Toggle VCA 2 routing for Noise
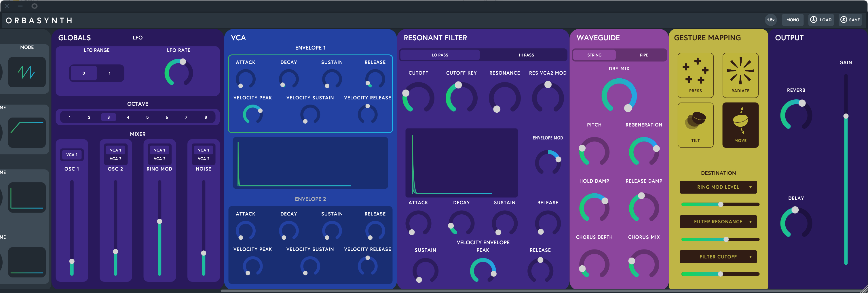Screen dimensions: 868x293 pos(204,159)
